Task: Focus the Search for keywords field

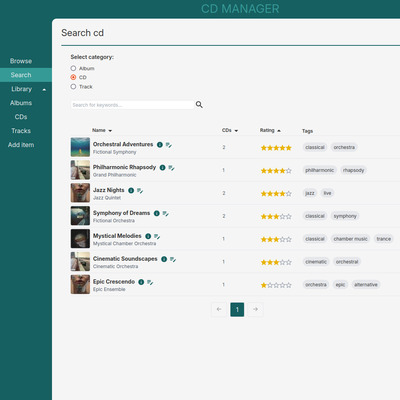Action: [x=132, y=105]
